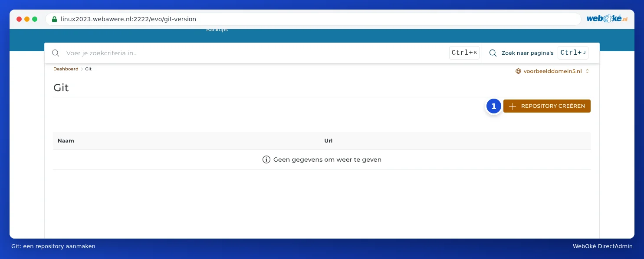Click the Repository Creëren button

point(547,106)
